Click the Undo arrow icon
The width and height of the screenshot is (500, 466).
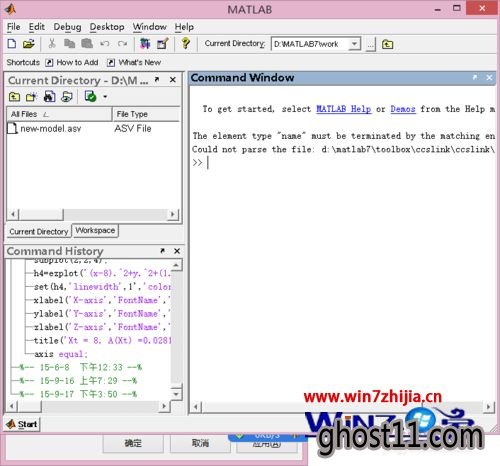click(105, 44)
